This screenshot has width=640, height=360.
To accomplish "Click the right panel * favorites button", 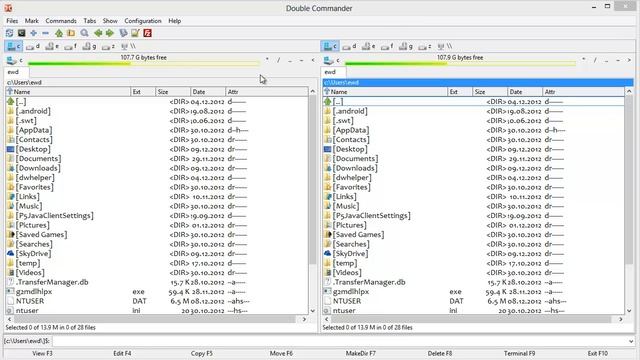I will (584, 60).
